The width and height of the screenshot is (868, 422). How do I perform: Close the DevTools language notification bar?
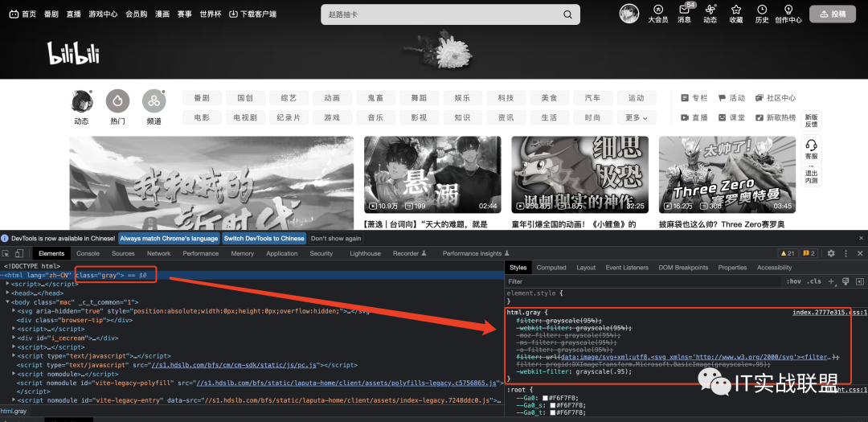861,238
